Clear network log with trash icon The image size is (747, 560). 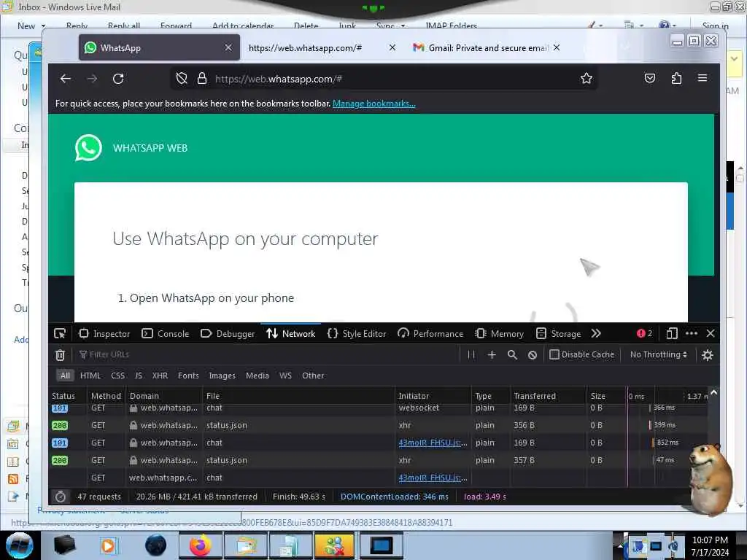click(60, 355)
